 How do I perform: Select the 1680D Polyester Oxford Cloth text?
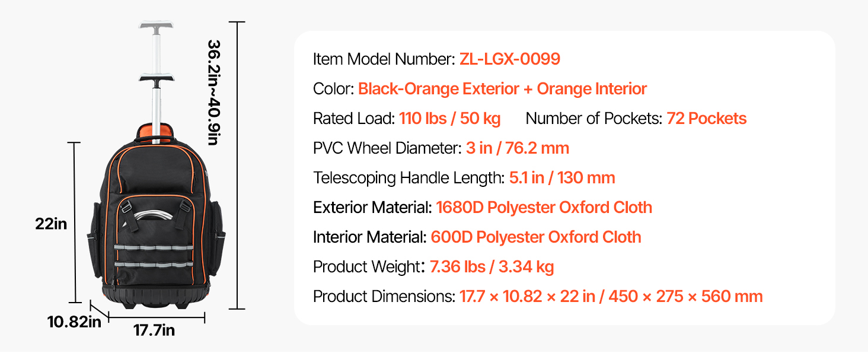tap(544, 208)
